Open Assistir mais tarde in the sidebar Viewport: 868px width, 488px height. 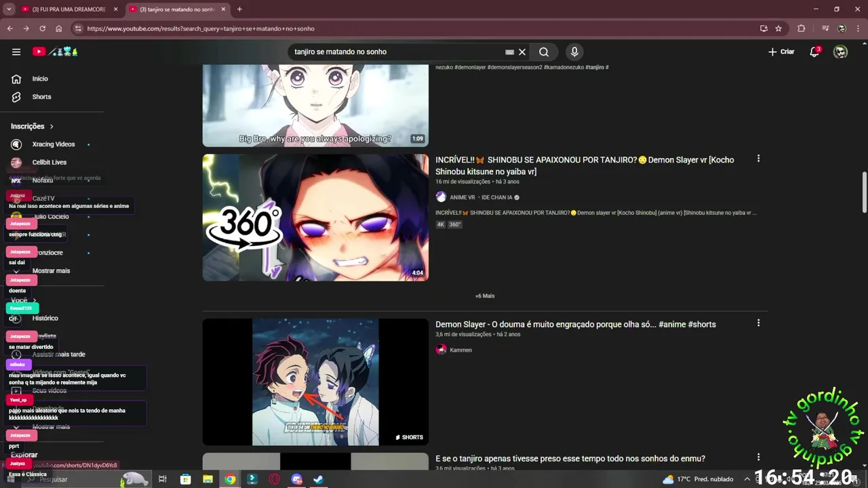pos(58,354)
